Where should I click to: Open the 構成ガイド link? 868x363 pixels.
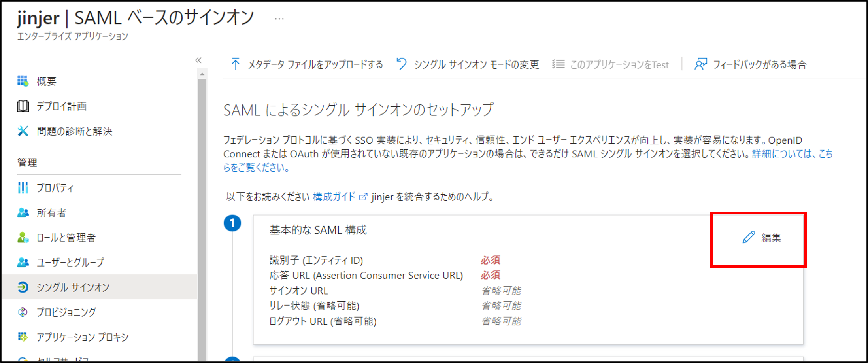334,197
